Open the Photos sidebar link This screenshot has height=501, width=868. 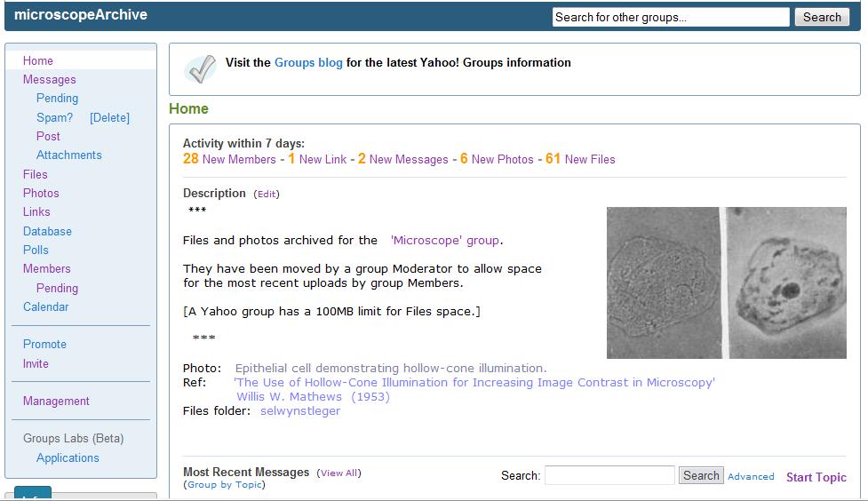click(x=41, y=193)
